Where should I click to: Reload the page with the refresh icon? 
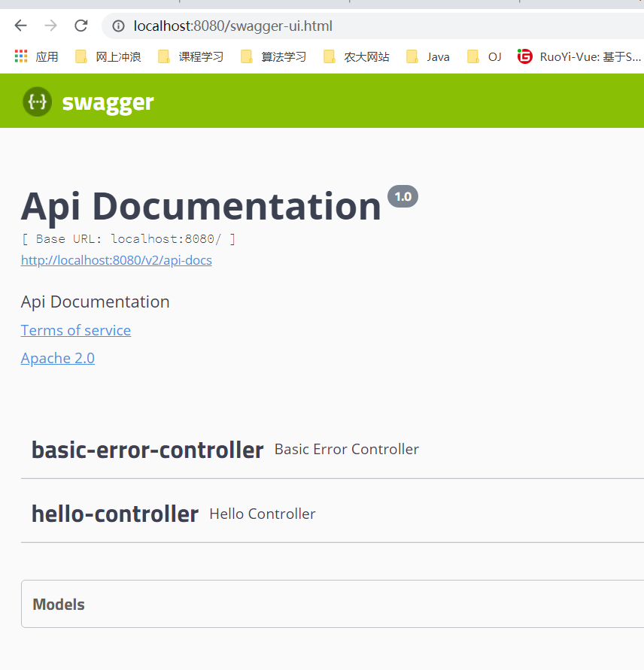80,26
